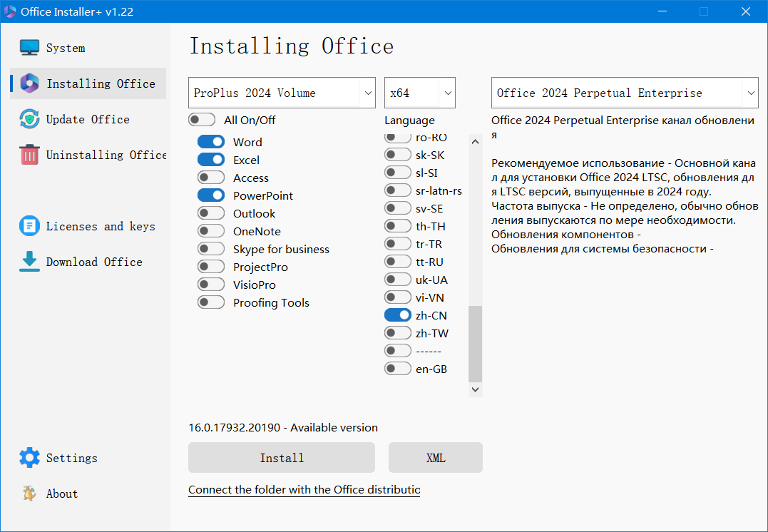Click the language list scrollbar thumb

click(x=475, y=344)
